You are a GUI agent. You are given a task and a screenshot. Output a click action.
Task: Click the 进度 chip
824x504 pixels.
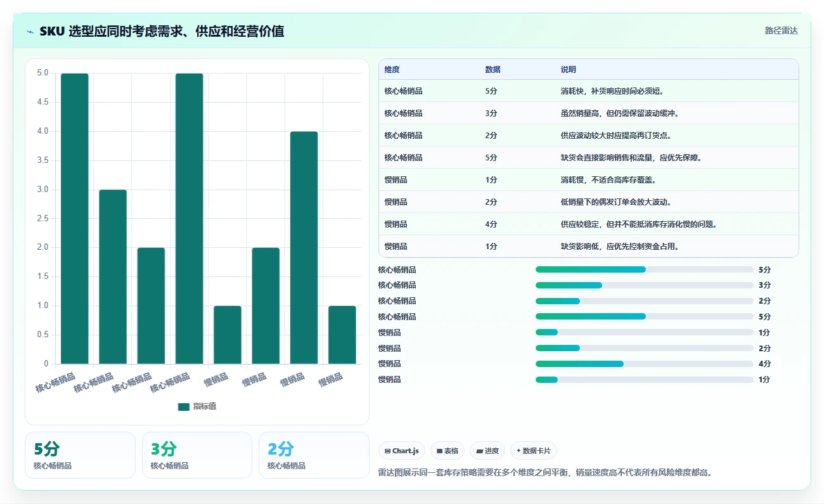coord(487,451)
